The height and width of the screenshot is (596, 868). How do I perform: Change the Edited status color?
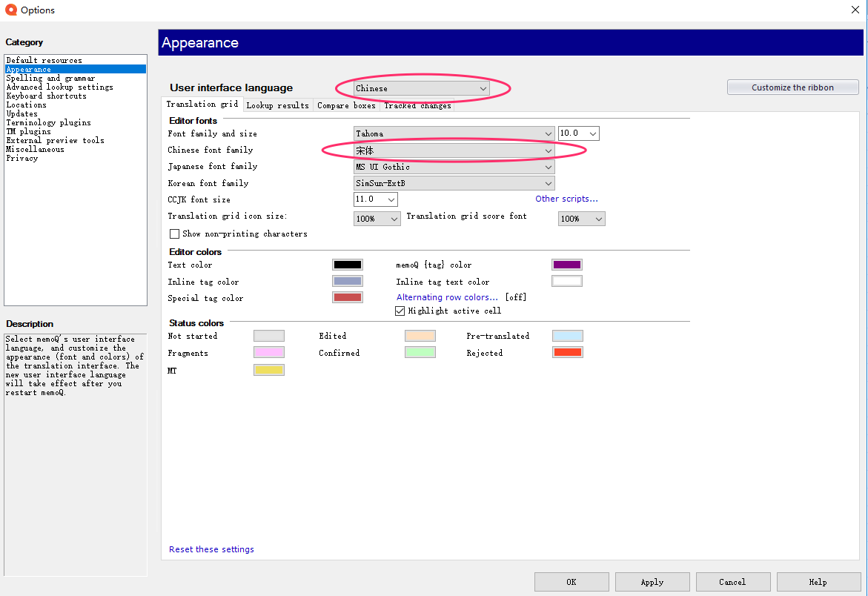tap(420, 336)
